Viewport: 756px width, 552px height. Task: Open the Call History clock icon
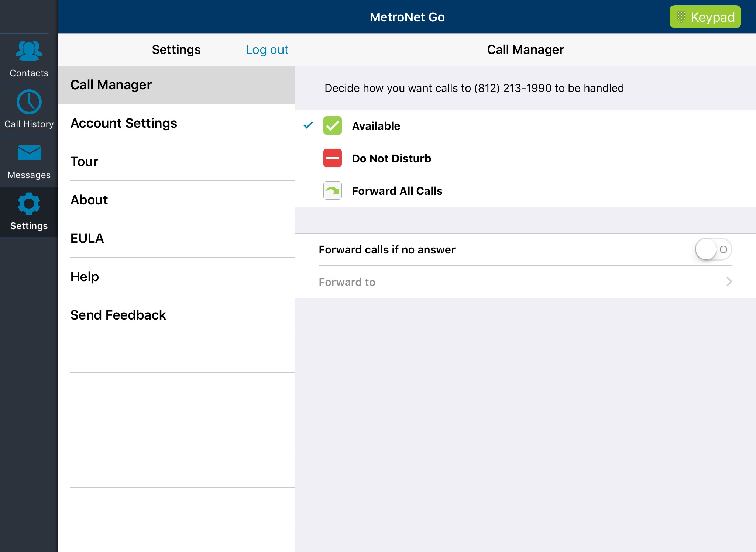(29, 102)
